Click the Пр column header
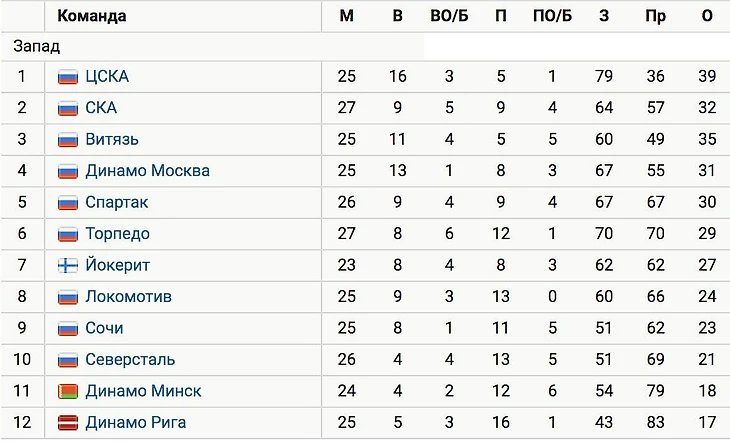 656,16
